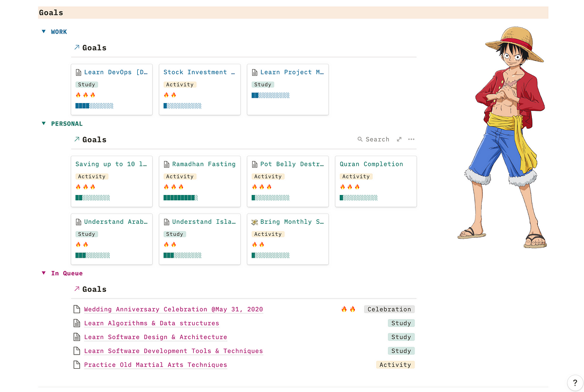Click page icon beside Martial Arts row

tap(76, 365)
